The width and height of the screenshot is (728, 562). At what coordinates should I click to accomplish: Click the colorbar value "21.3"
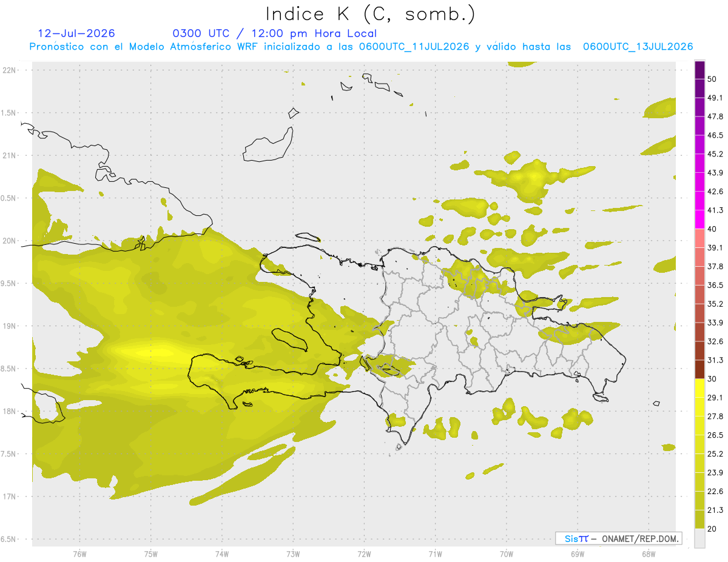point(715,510)
